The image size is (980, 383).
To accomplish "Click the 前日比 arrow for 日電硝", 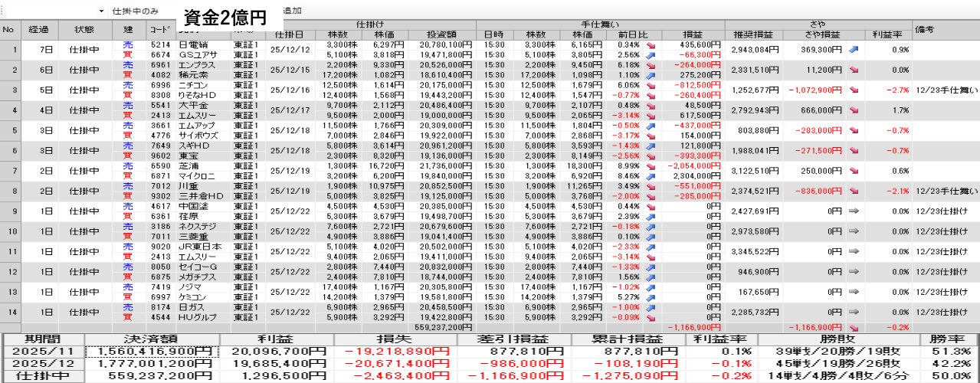I will coord(651,45).
